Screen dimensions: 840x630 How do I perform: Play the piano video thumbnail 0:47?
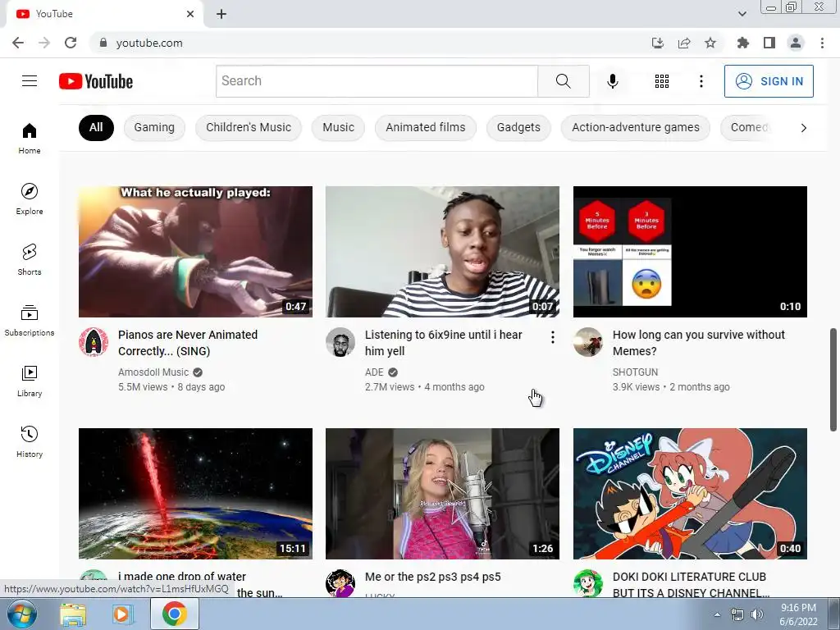pyautogui.click(x=195, y=252)
